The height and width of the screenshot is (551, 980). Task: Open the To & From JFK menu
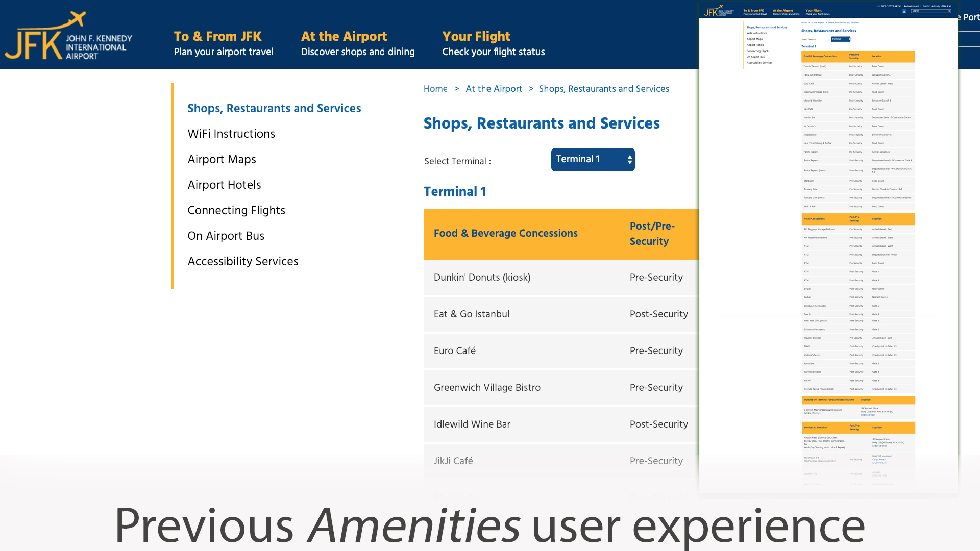point(224,43)
